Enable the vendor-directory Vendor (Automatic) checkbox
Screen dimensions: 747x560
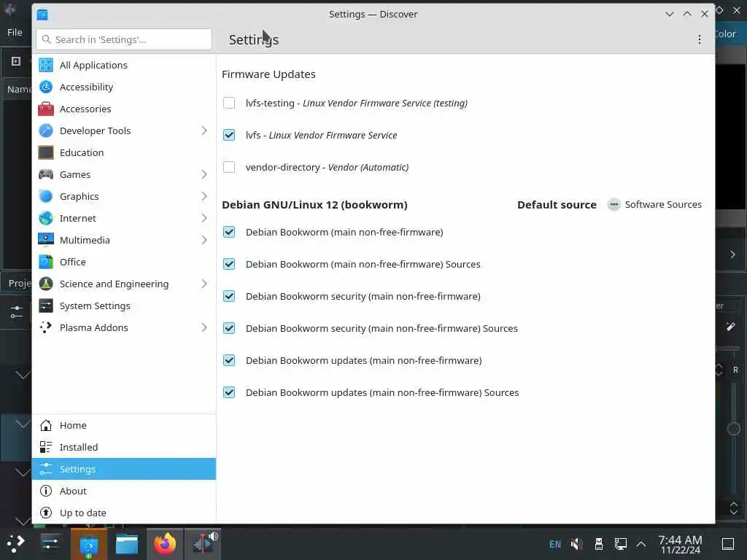point(229,167)
